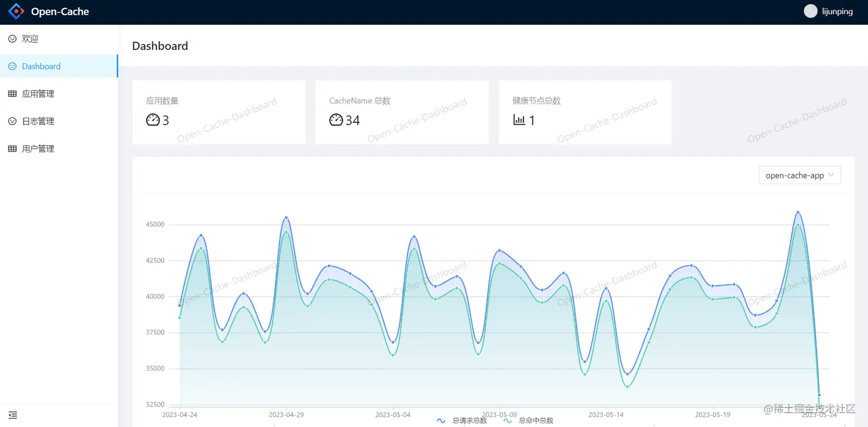Toggle the 总请求总数 legend series
The image size is (868, 427).
pos(462,421)
